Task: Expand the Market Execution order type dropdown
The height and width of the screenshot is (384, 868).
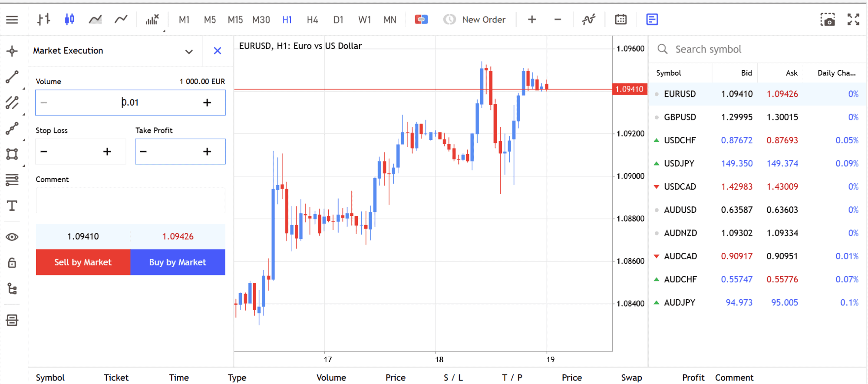Action: 189,51
